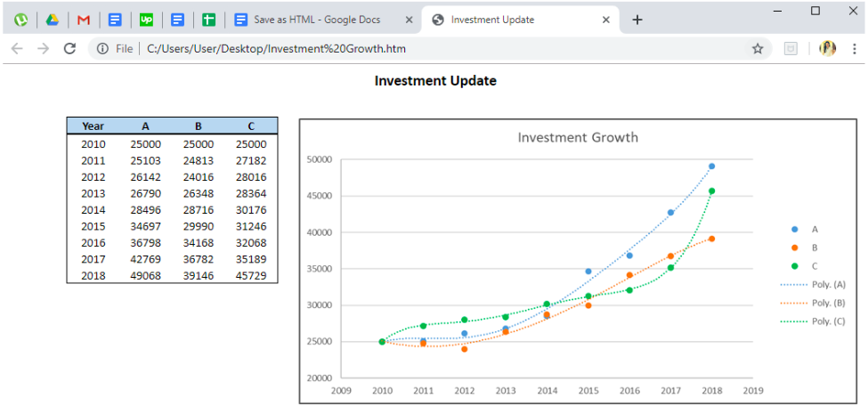868x414 pixels.
Task: Go forward to next page
Action: pos(44,49)
